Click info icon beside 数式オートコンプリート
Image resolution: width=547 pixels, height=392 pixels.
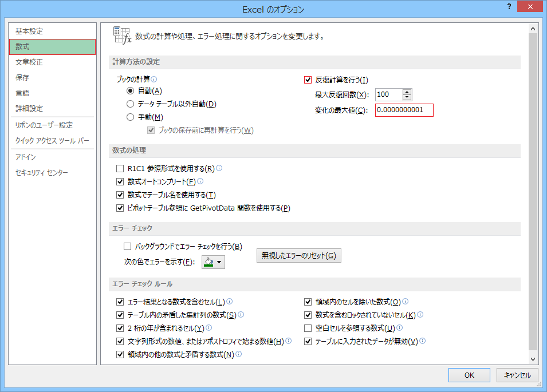(x=200, y=181)
